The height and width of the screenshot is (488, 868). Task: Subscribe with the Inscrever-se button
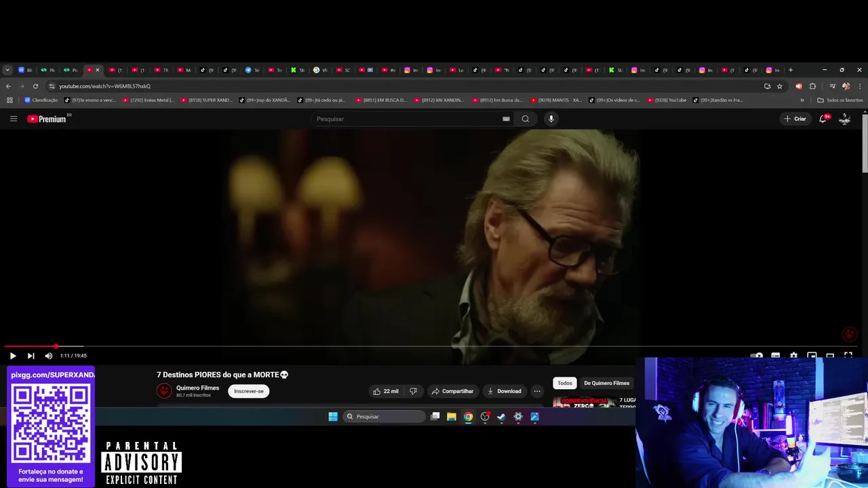click(249, 391)
